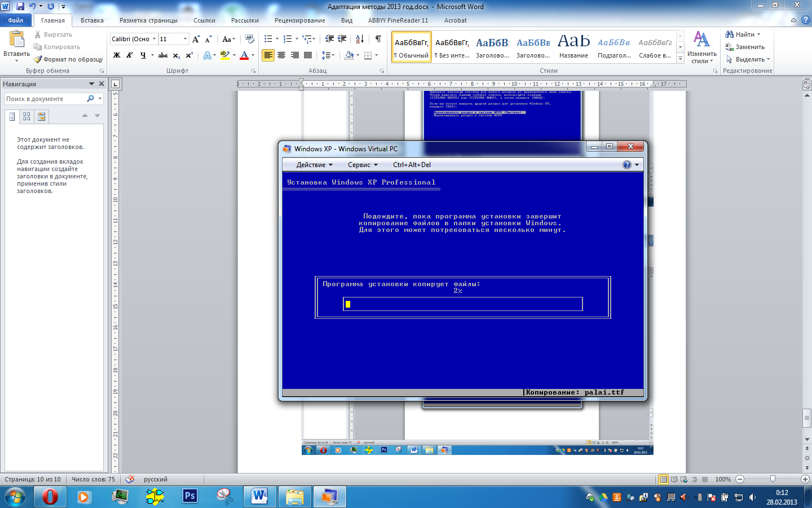Click Вырезать button
Viewport: 812px width, 508px height.
pyautogui.click(x=53, y=34)
